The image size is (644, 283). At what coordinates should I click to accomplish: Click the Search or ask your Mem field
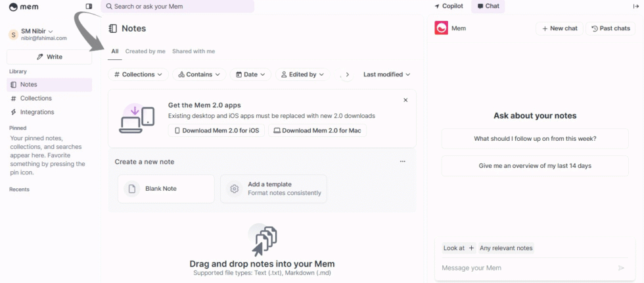pyautogui.click(x=177, y=7)
